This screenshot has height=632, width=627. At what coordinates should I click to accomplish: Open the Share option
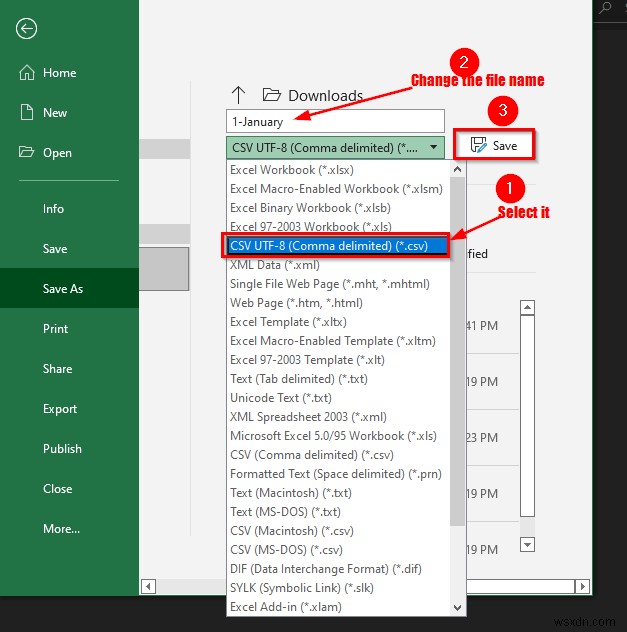coord(57,368)
